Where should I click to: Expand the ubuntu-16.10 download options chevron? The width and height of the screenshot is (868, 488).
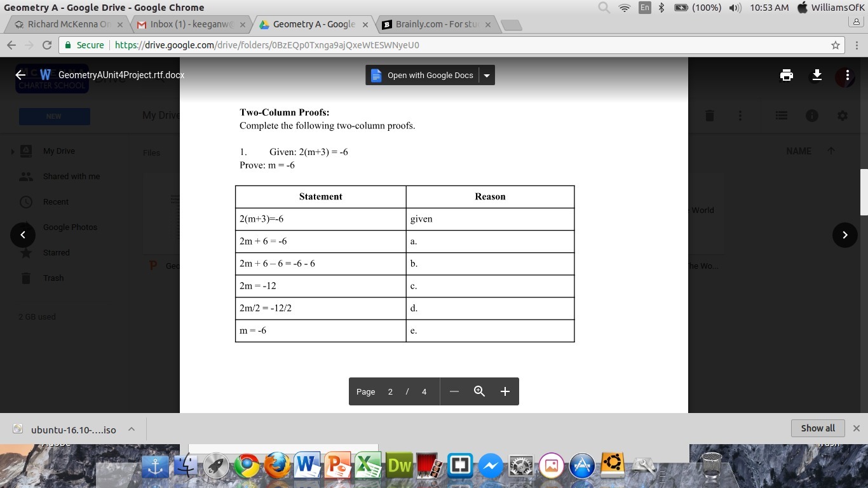point(132,429)
